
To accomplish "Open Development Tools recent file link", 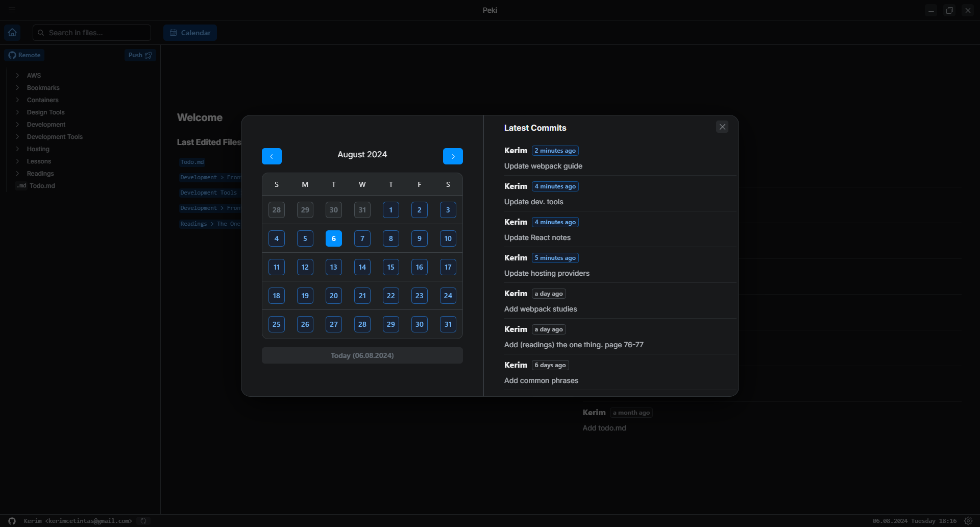I will coord(209,193).
